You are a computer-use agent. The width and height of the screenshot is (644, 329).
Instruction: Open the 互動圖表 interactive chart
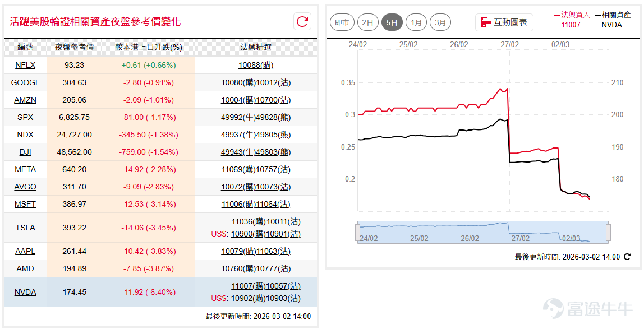[504, 22]
